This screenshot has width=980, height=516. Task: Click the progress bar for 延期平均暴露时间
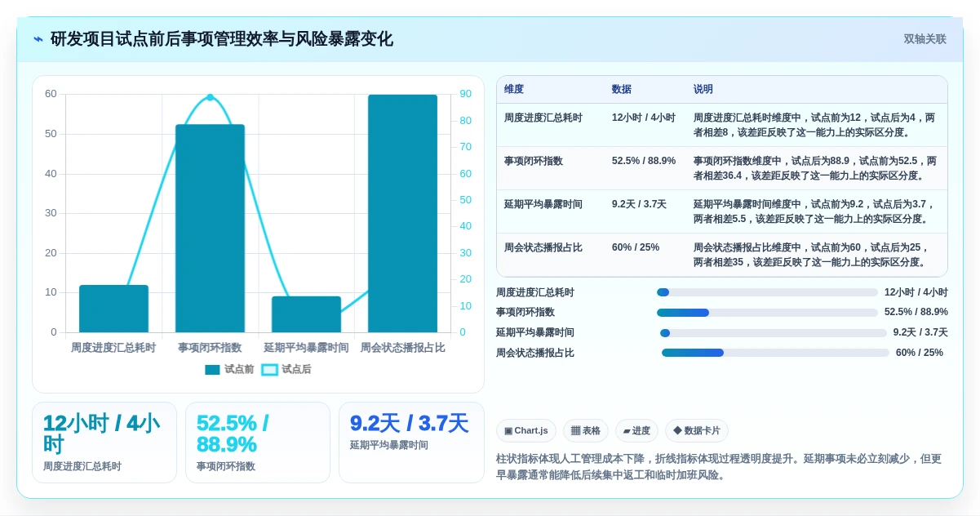773,333
